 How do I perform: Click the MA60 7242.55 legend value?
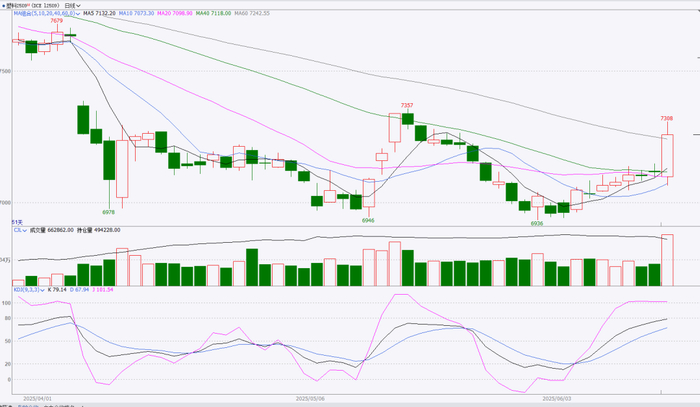(x=252, y=13)
